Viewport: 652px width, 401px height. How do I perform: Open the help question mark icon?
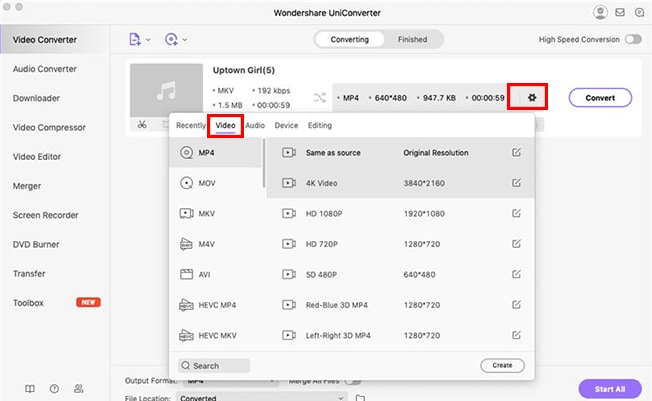[x=54, y=389]
